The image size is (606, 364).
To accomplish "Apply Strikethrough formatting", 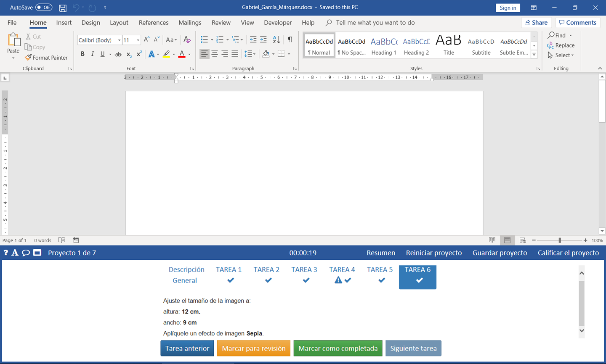I will [x=118, y=54].
